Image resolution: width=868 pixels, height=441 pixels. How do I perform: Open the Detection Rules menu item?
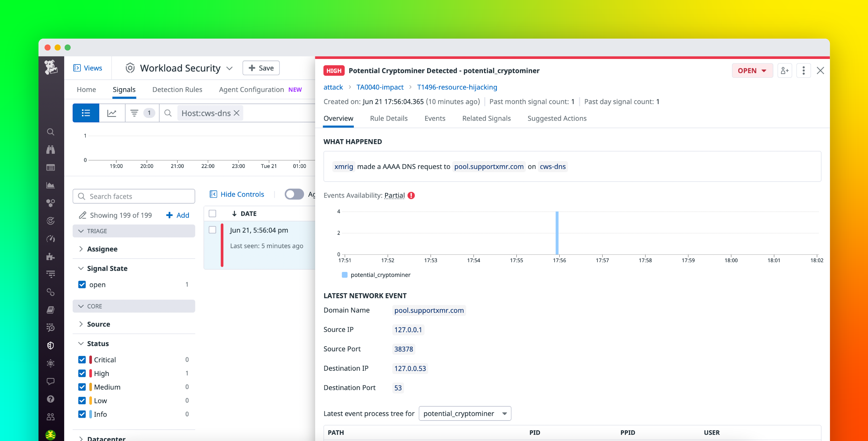[x=177, y=89]
